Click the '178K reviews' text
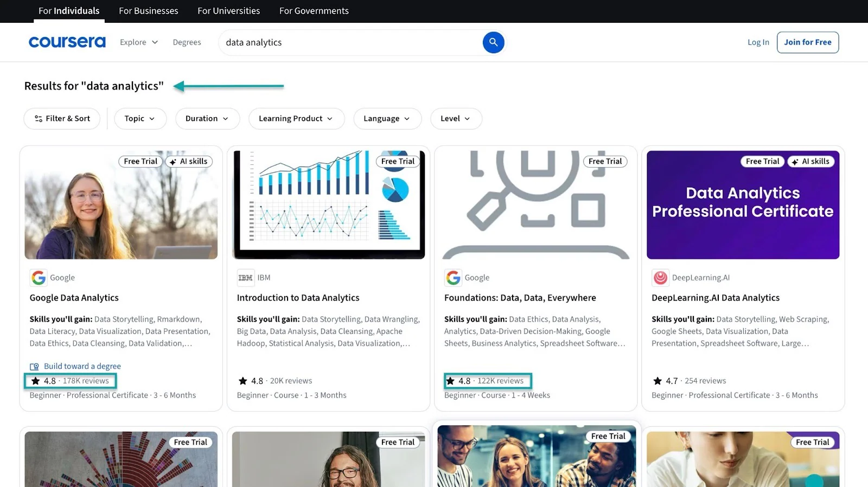This screenshot has width=868, height=487. (x=86, y=381)
